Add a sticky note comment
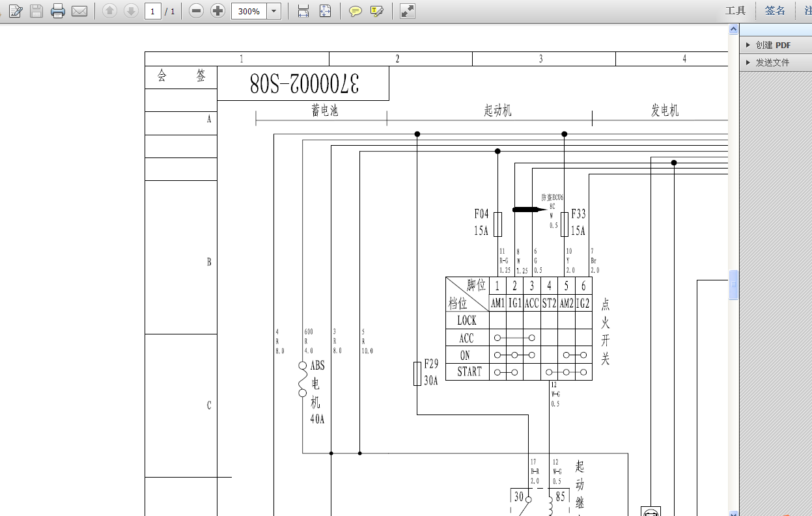This screenshot has width=812, height=516. point(355,11)
